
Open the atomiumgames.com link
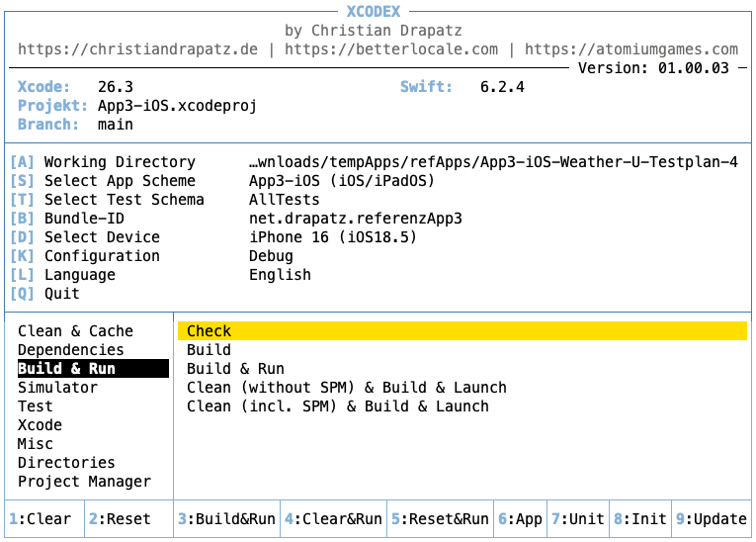pos(631,49)
